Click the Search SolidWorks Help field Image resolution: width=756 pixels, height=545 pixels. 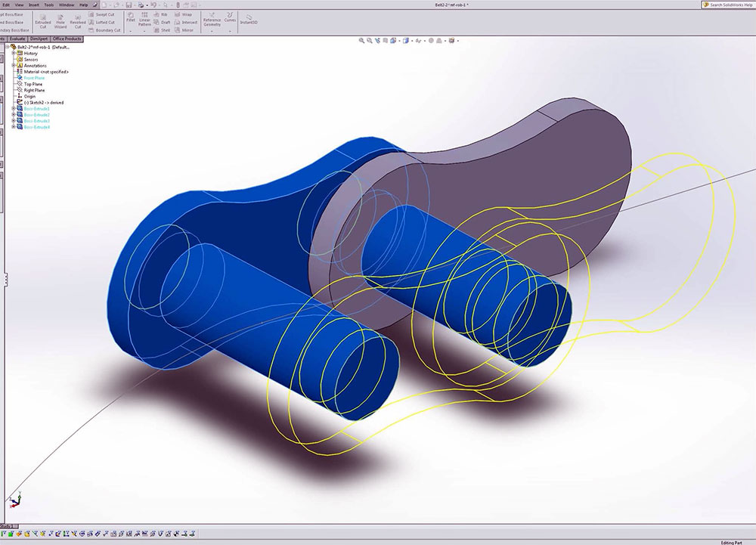click(x=731, y=5)
